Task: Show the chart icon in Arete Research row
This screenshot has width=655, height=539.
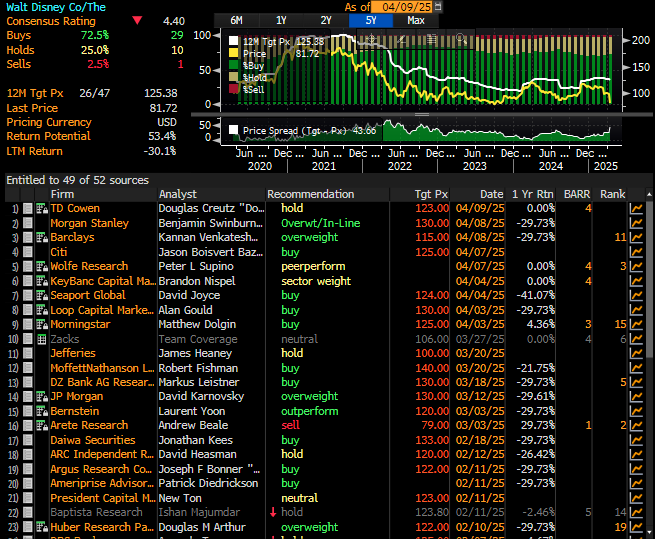Action: pos(636,426)
